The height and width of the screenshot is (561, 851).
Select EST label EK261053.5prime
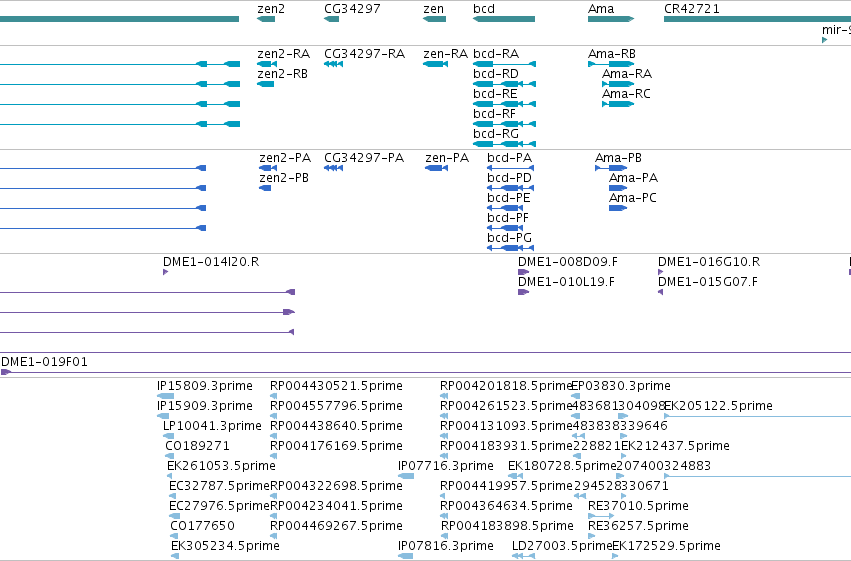point(221,467)
